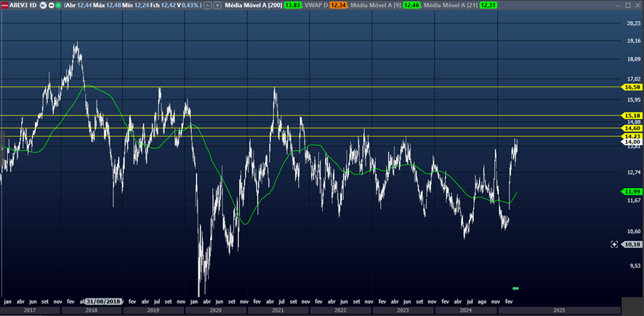The image size is (644, 316).
Task: Click the plus icon to add indicator
Action: [x=217, y=4]
